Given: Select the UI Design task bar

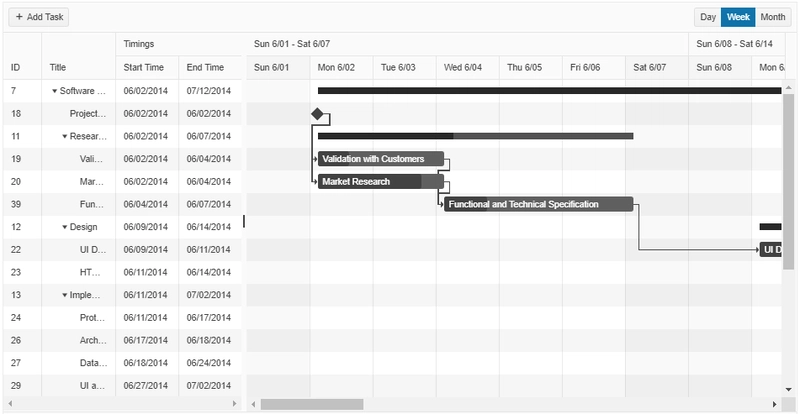Looking at the screenshot, I should [x=771, y=250].
